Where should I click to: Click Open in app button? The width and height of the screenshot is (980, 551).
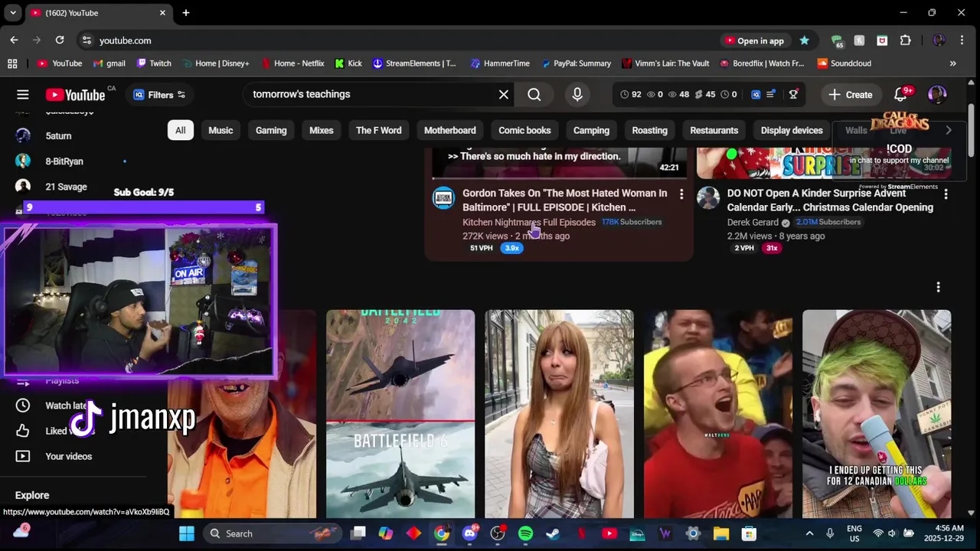coord(754,41)
